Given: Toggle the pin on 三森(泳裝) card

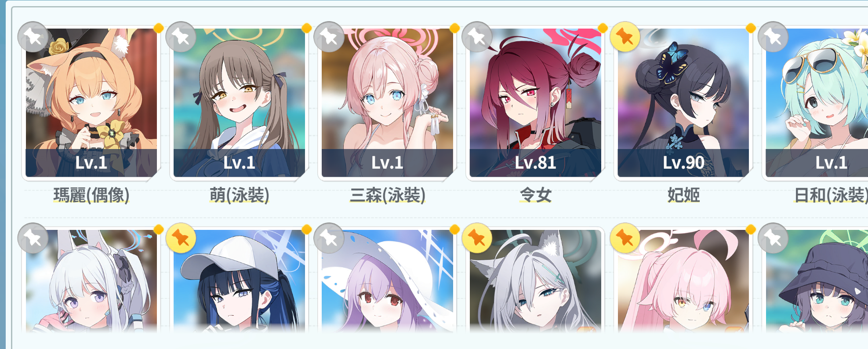Looking at the screenshot, I should (329, 37).
